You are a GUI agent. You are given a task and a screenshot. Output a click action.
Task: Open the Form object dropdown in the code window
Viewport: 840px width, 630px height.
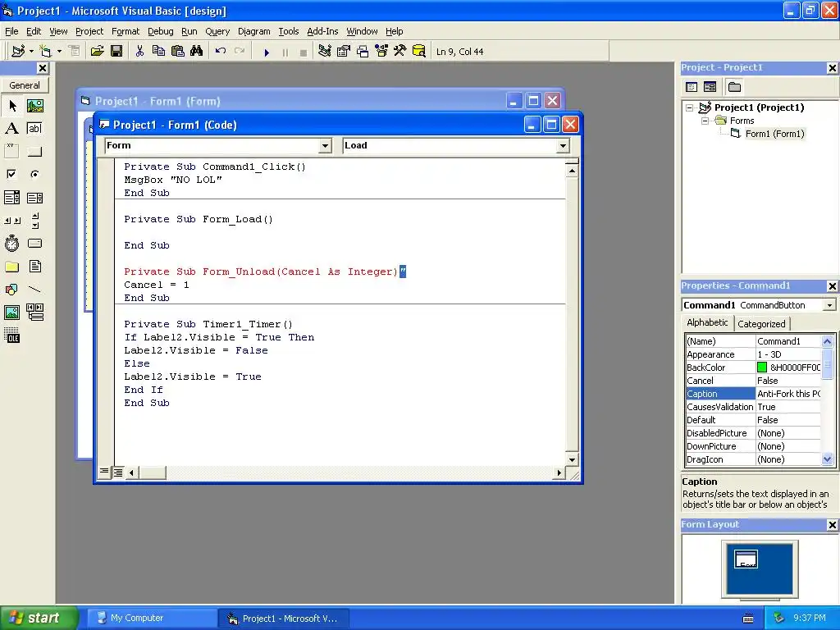click(325, 146)
